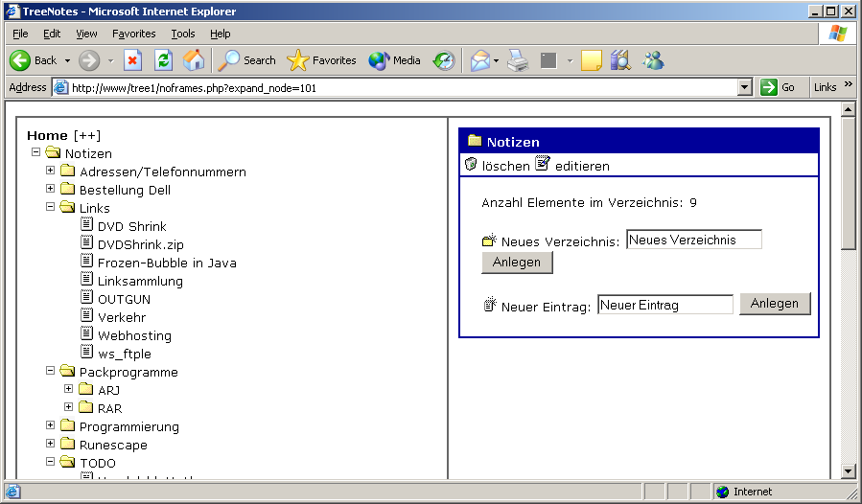Open the Linksammlung note
The width and height of the screenshot is (862, 504).
pyautogui.click(x=140, y=281)
